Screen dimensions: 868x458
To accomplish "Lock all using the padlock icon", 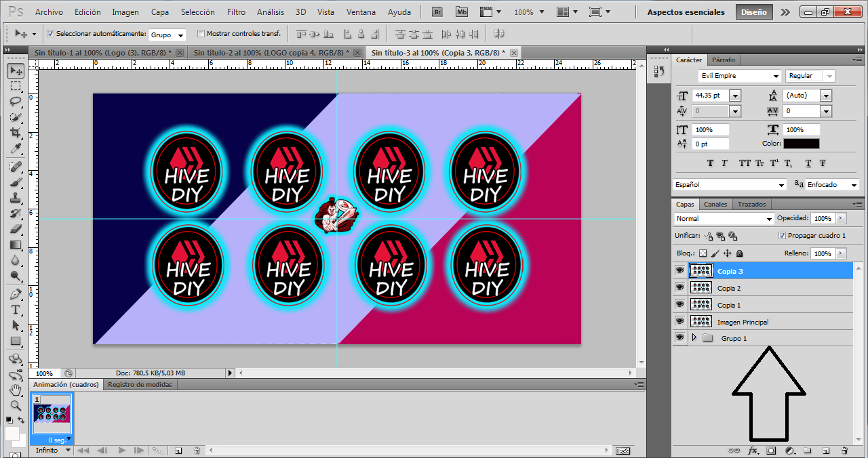I will coord(739,253).
